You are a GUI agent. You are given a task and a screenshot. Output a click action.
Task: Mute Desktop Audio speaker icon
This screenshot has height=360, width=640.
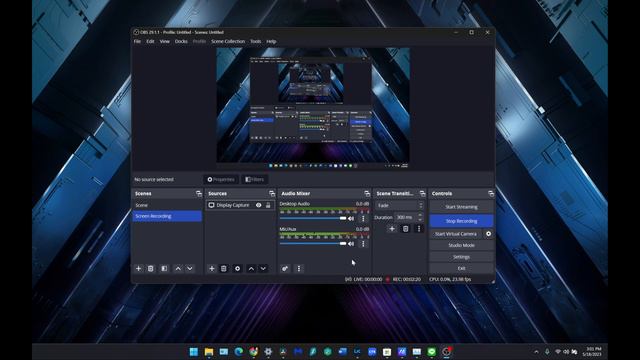tap(351, 218)
